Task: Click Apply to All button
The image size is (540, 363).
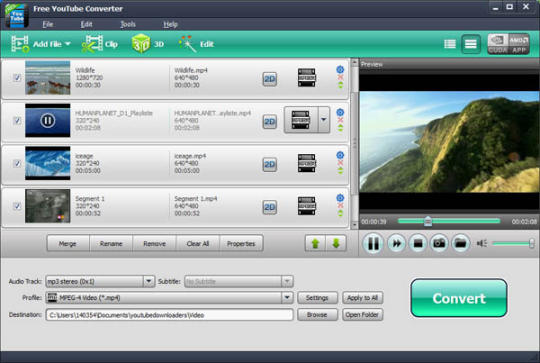Action: point(362,298)
